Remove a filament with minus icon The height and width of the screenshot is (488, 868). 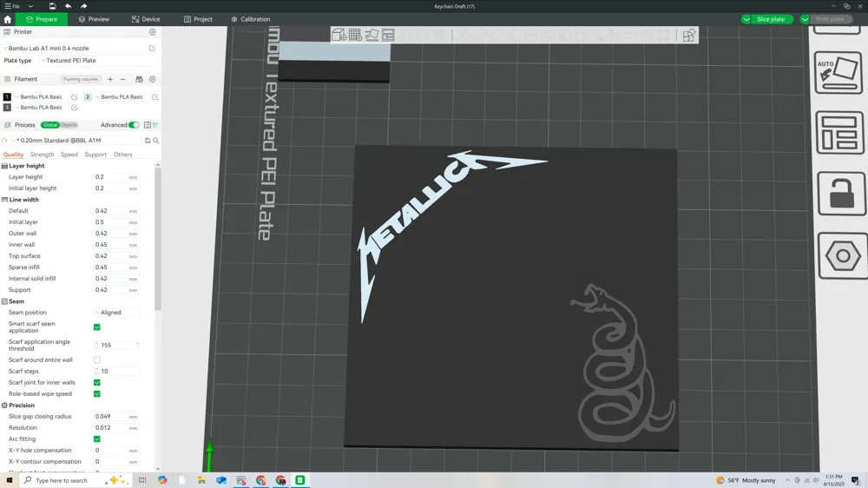click(x=123, y=79)
